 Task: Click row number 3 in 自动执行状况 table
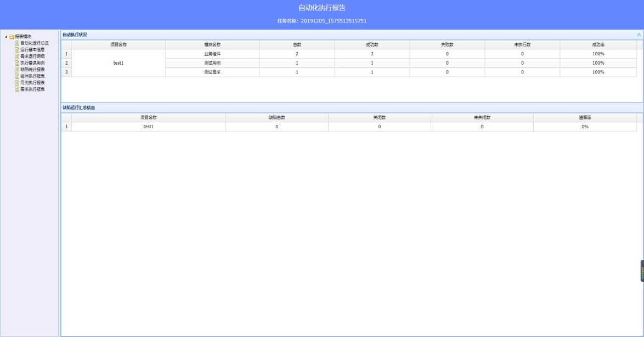click(x=66, y=72)
